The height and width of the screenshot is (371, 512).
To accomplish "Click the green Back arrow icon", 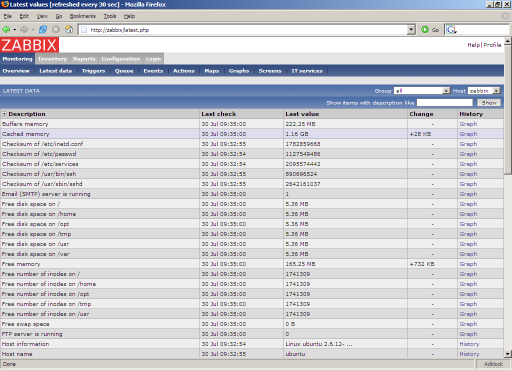I will pos(6,30).
